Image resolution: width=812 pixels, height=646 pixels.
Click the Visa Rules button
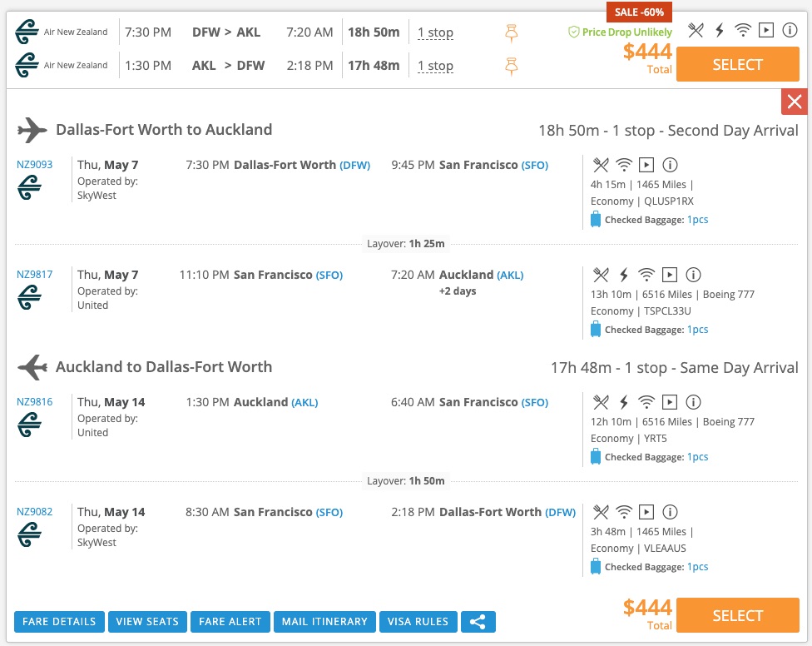coord(417,622)
